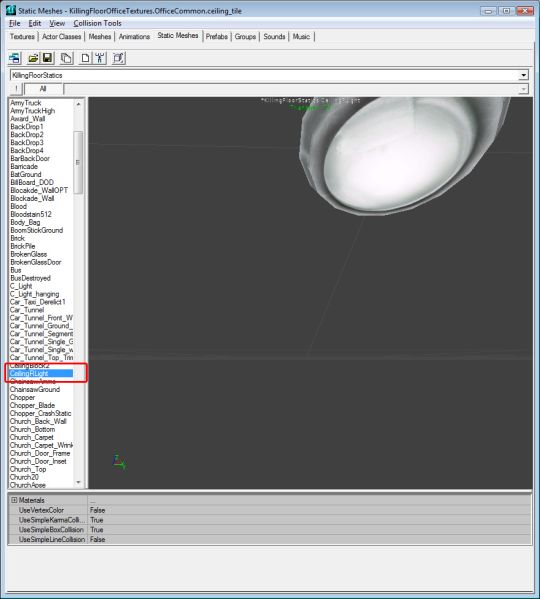The height and width of the screenshot is (599, 540).
Task: Click the blank page toolbar icon
Action: coord(85,58)
